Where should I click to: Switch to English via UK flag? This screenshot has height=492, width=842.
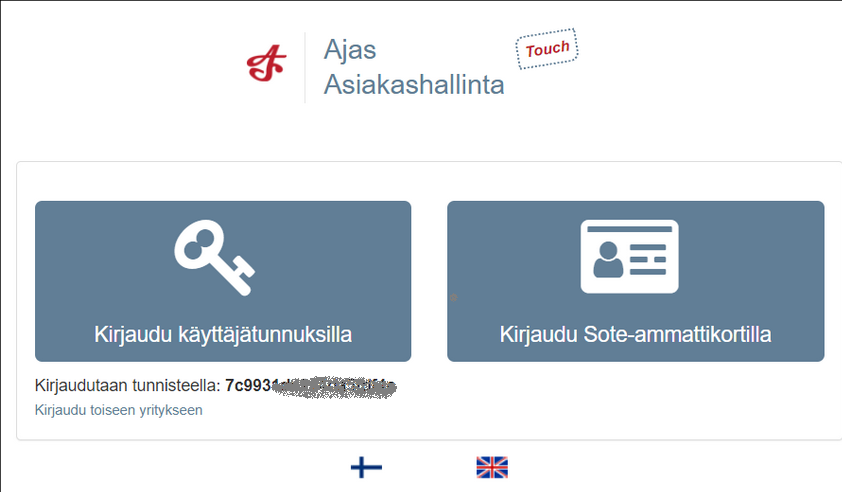492,467
